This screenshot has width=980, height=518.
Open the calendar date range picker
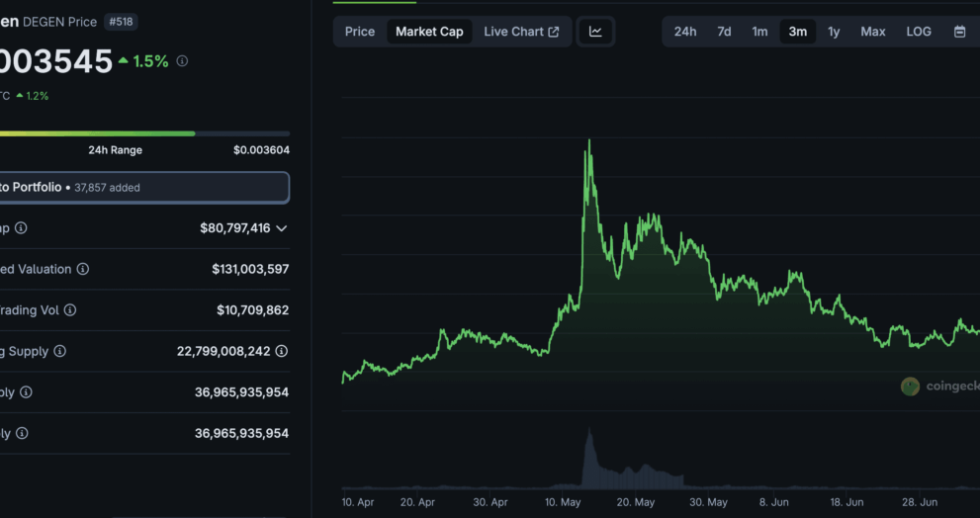(960, 32)
